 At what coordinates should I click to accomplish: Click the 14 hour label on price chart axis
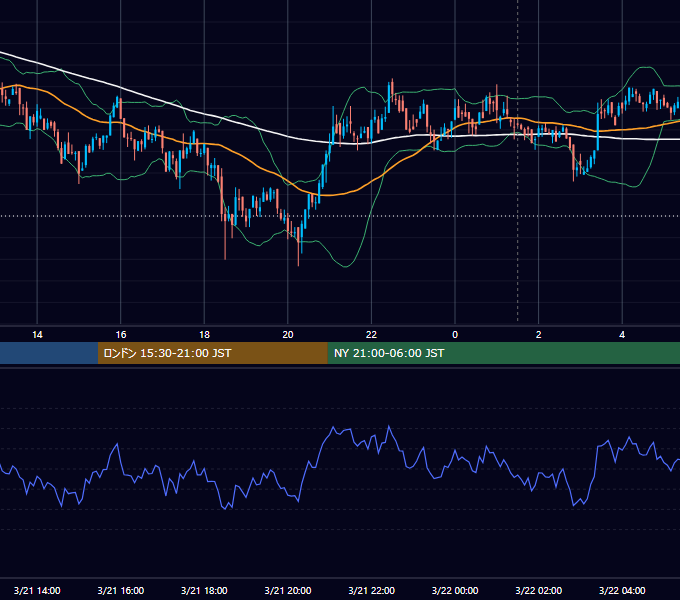point(37,334)
